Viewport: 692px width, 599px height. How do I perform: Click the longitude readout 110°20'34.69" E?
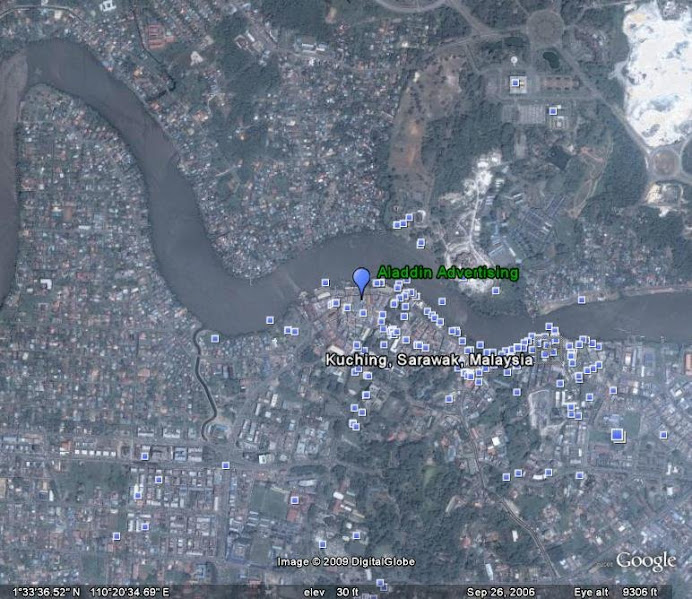pyautogui.click(x=129, y=592)
